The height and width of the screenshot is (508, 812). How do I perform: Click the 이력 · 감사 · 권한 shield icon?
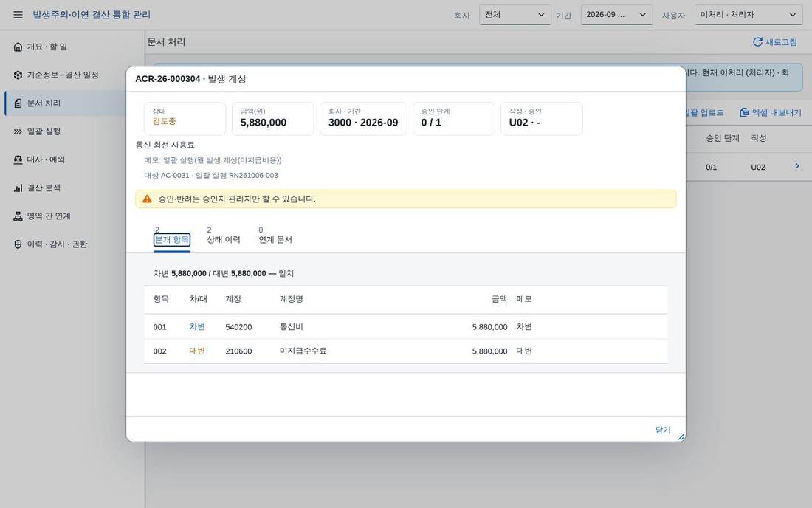(x=18, y=244)
